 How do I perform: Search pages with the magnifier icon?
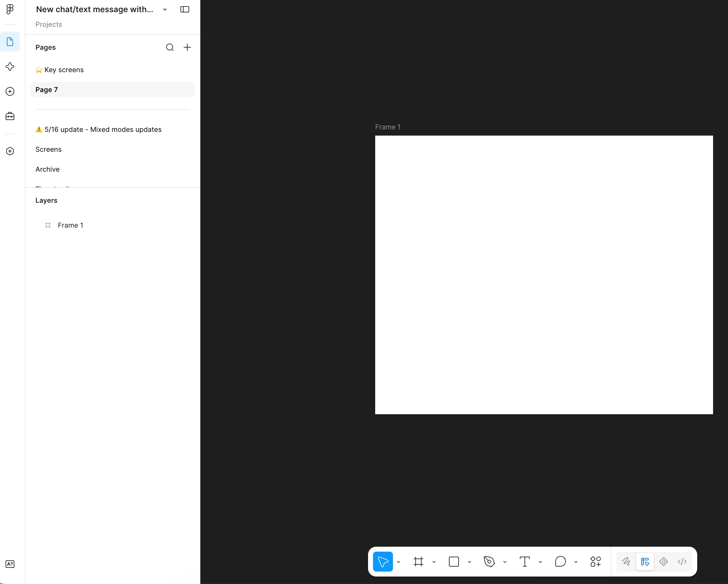[x=170, y=47]
